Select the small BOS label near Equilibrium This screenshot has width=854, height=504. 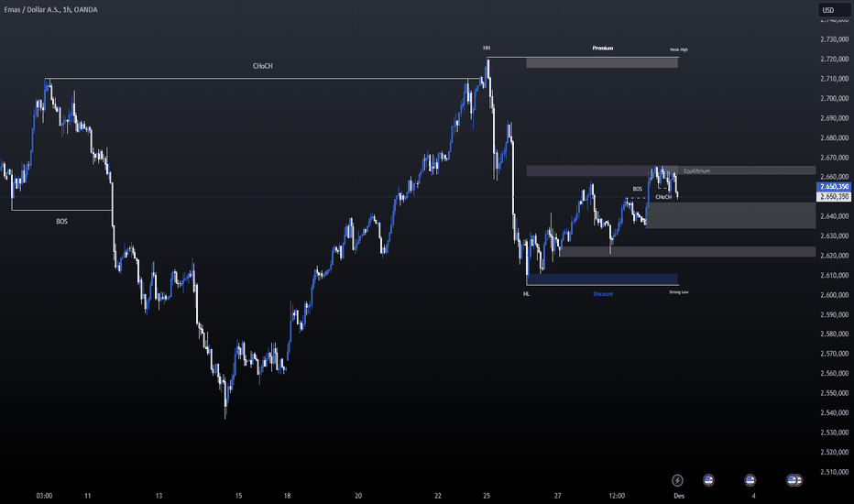[x=637, y=189]
